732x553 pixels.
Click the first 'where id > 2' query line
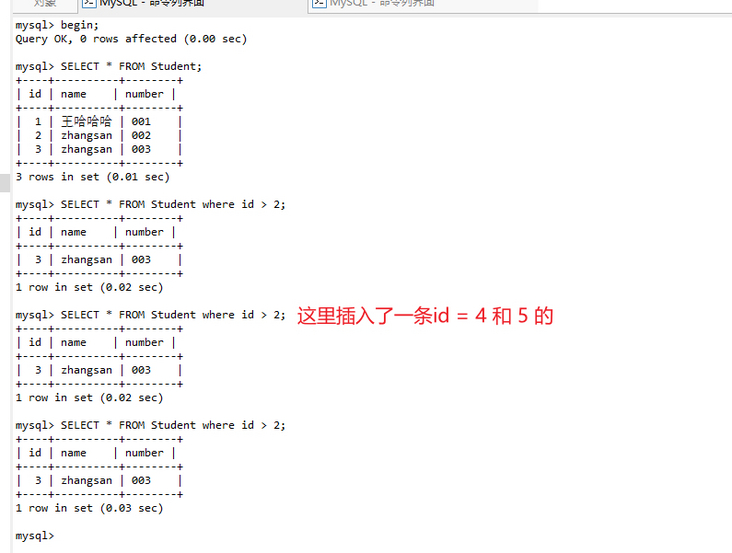pyautogui.click(x=150, y=204)
